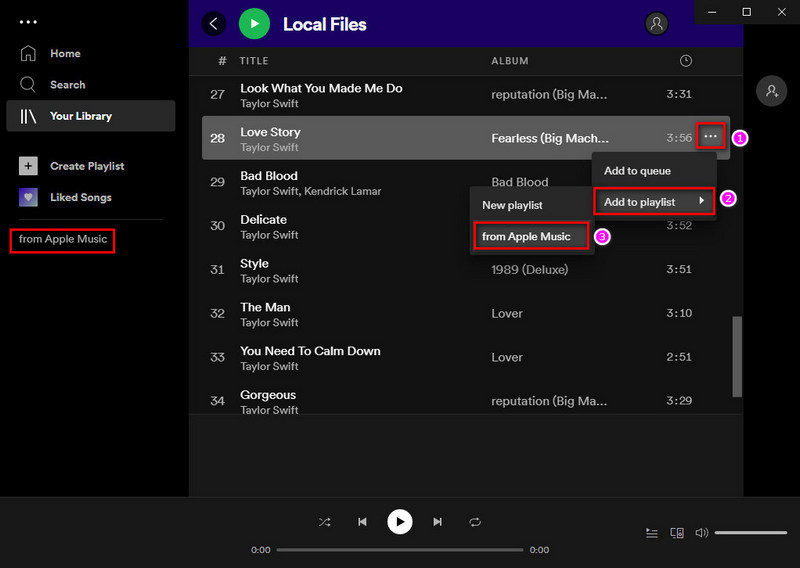Click the 1989 (Deluxe) album text
This screenshot has height=568, width=800.
coord(530,269)
